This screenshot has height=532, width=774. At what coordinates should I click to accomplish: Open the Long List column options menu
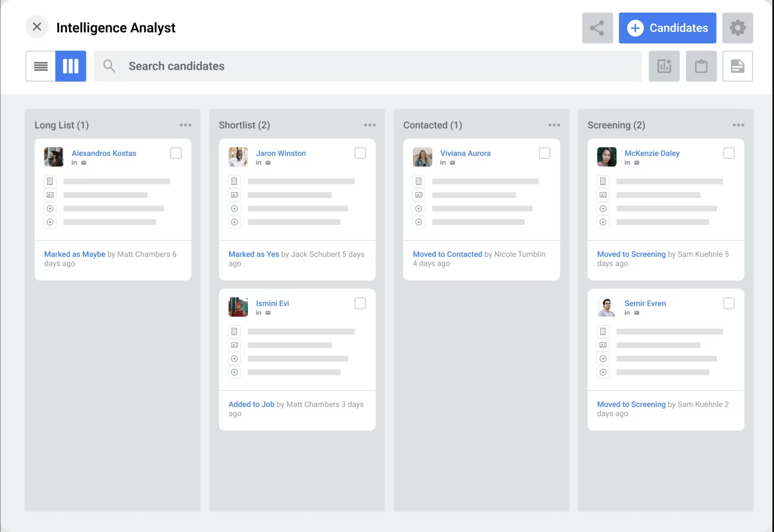coord(186,125)
